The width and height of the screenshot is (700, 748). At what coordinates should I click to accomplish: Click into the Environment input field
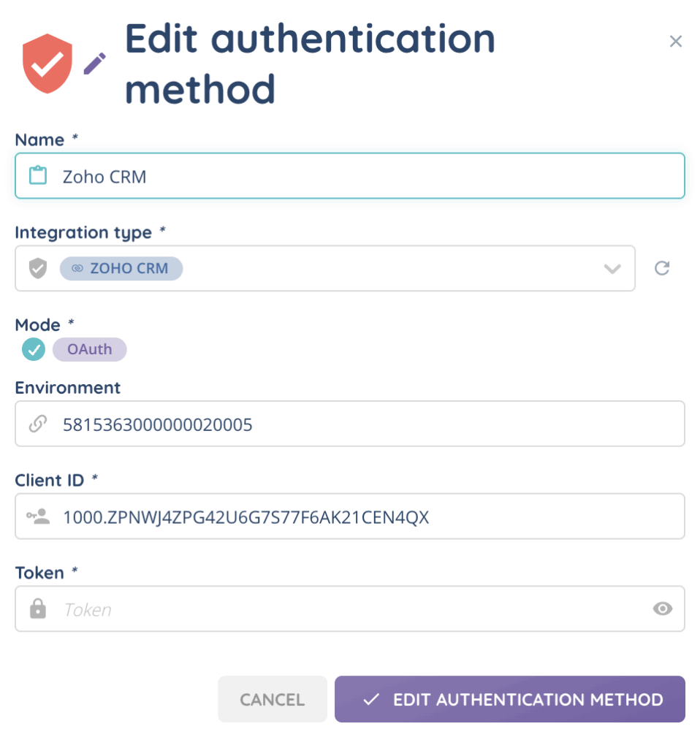click(x=365, y=424)
